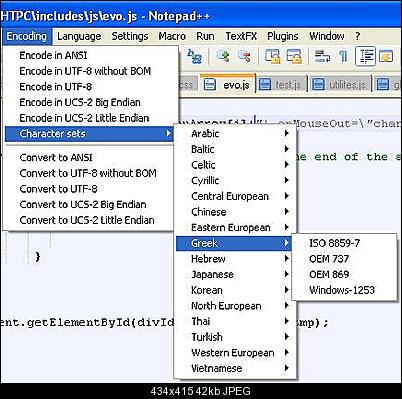Toggle Show All Characters pilcrow icon

[x=343, y=56]
